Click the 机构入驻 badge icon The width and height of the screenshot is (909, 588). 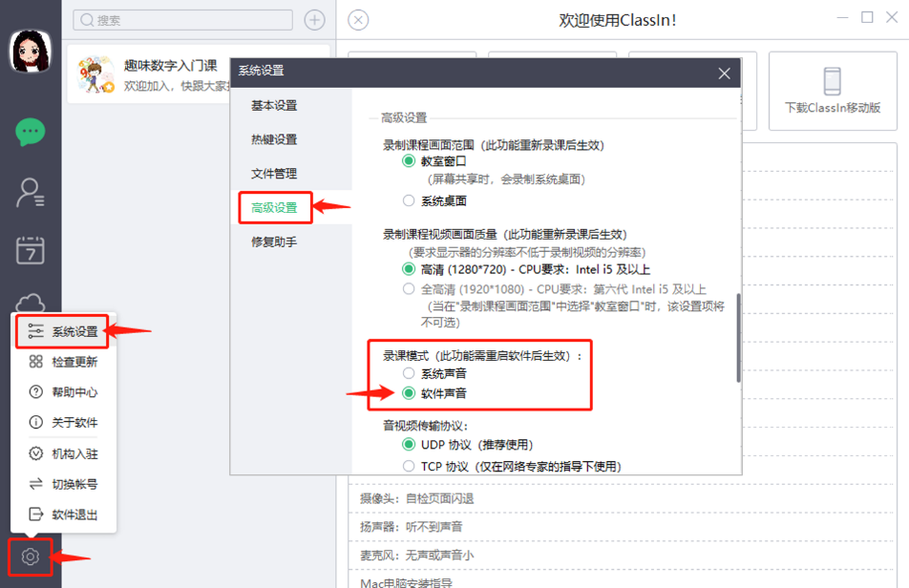pos(36,453)
